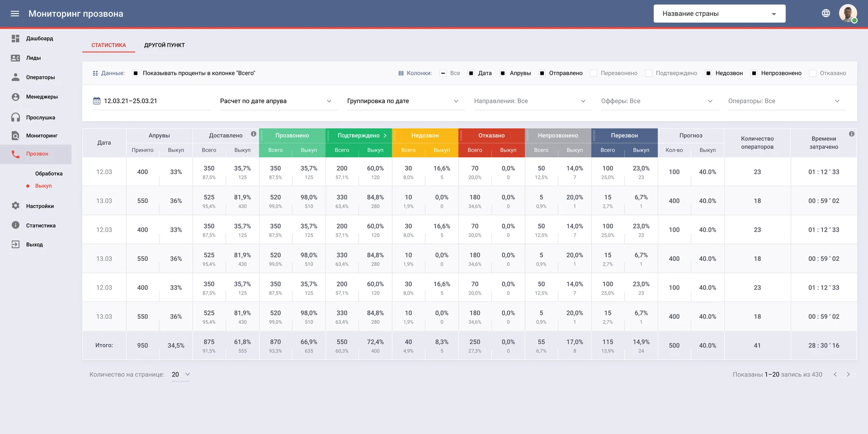Open the Название страны dropdown
Screen dimensions: 868x434
[719, 14]
